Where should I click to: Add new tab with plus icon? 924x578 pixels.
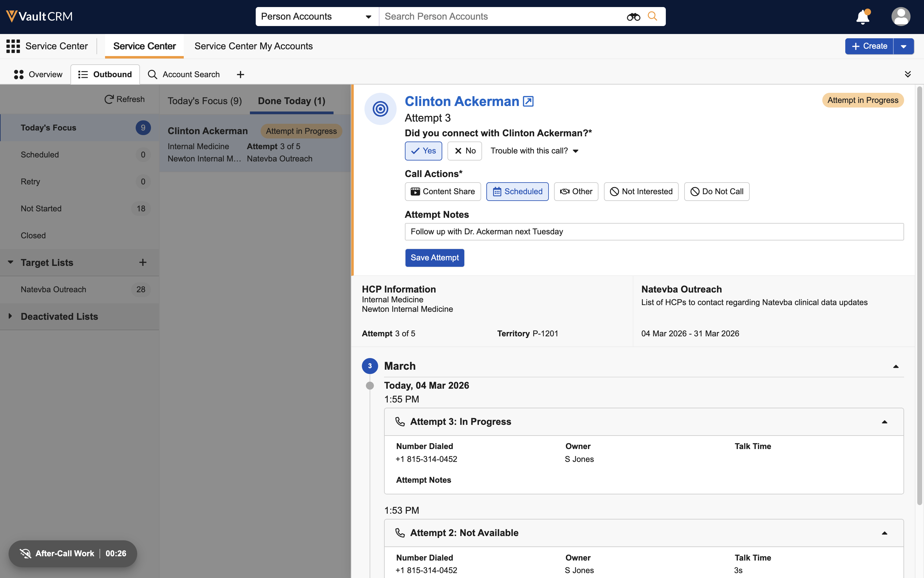click(x=240, y=74)
